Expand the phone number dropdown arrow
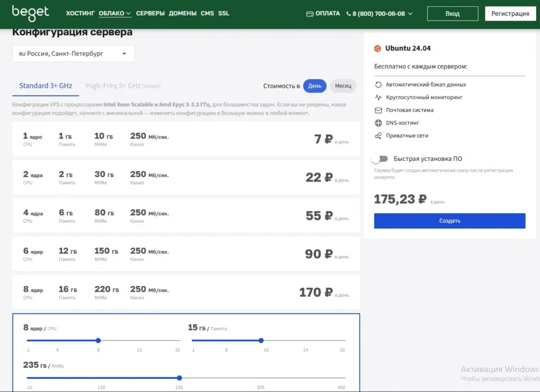Viewport: 540px width, 392px height. (x=410, y=14)
